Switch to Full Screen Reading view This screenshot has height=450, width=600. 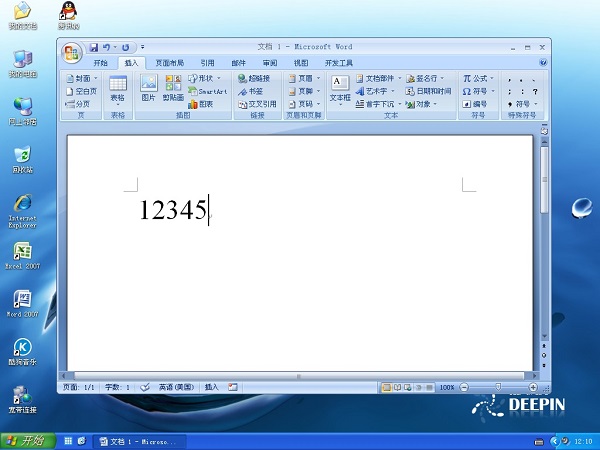point(397,388)
